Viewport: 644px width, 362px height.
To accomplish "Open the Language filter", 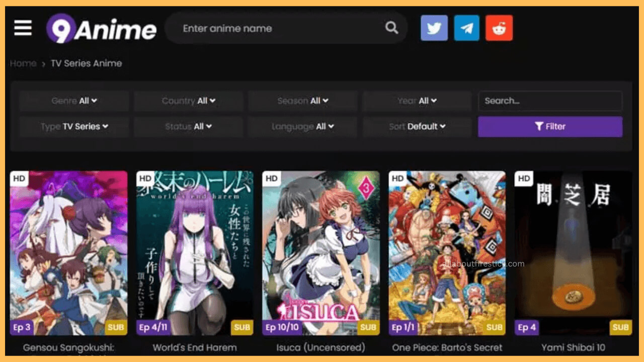I will coord(302,126).
